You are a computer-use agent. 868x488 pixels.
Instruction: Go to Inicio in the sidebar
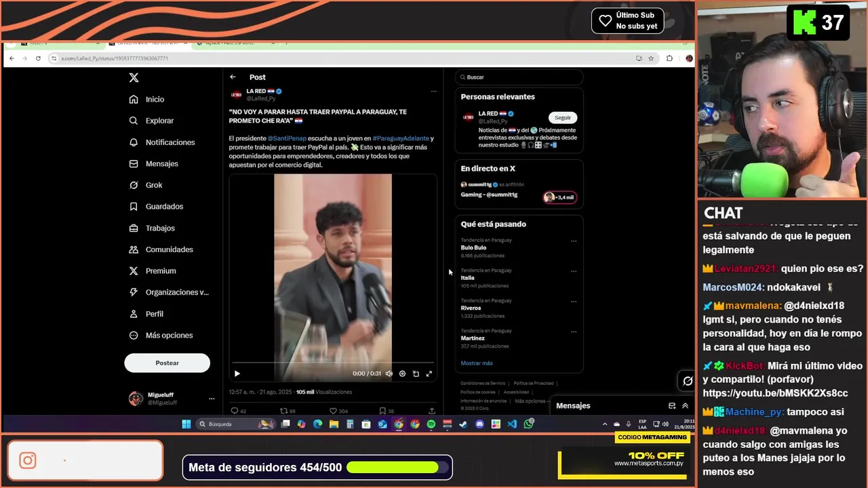147,99
